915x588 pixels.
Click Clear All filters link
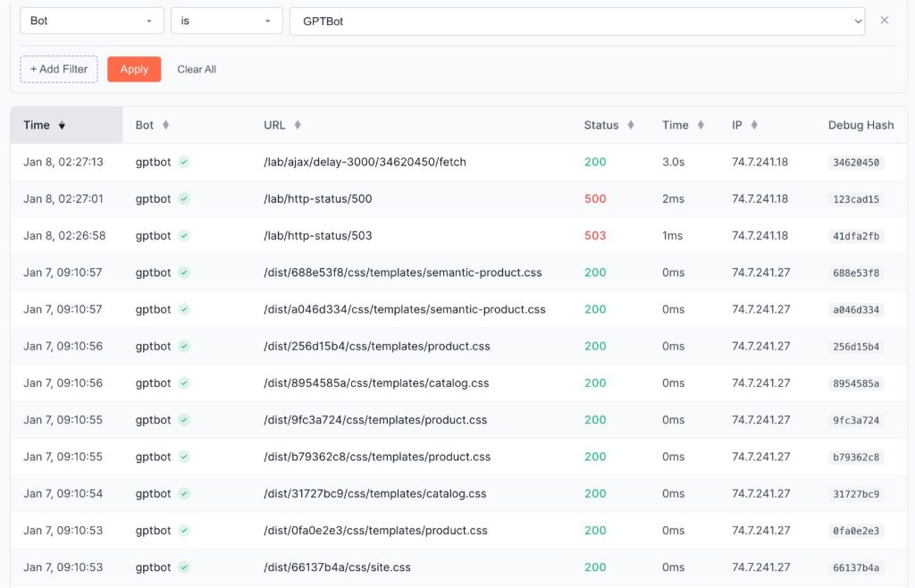click(x=197, y=70)
